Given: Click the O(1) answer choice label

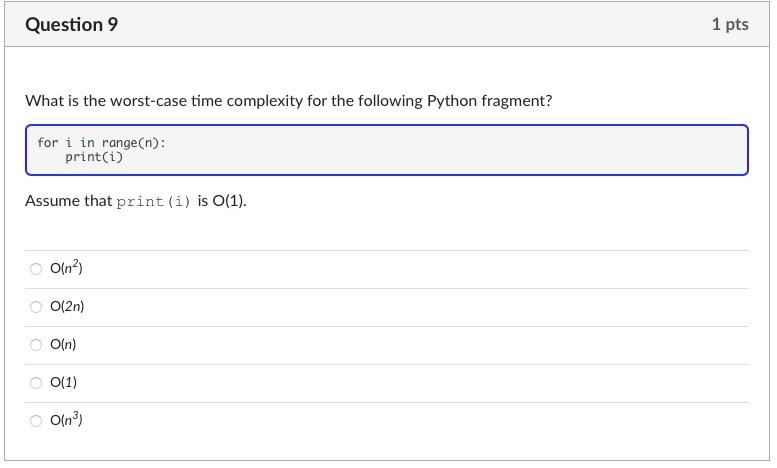Looking at the screenshot, I should pos(63,383).
